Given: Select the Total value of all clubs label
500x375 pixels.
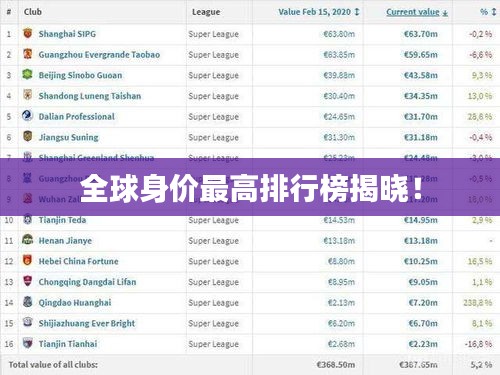Looking at the screenshot, I should click(53, 365).
